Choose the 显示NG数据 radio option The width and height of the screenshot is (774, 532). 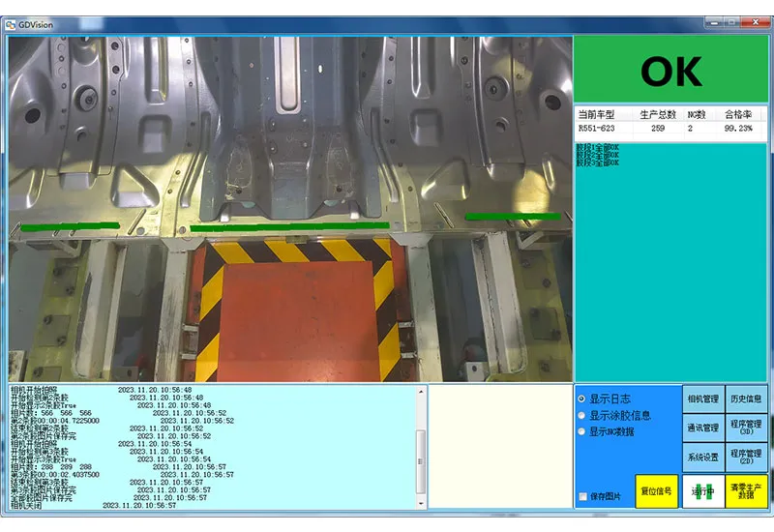click(581, 431)
